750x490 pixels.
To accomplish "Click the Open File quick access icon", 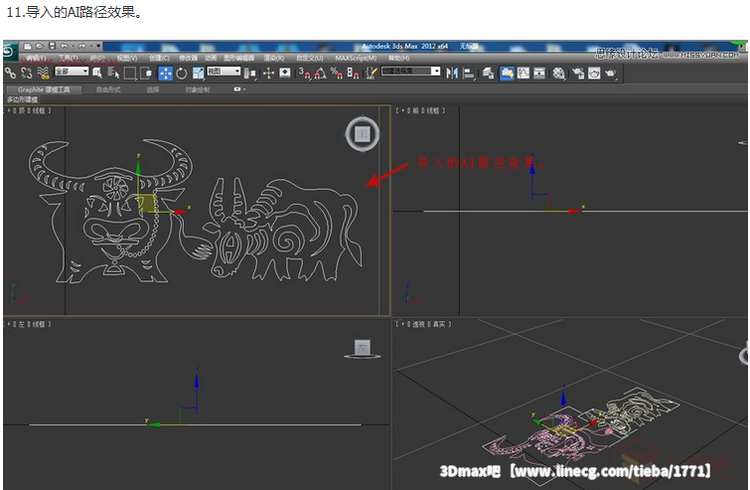I will coord(40,46).
